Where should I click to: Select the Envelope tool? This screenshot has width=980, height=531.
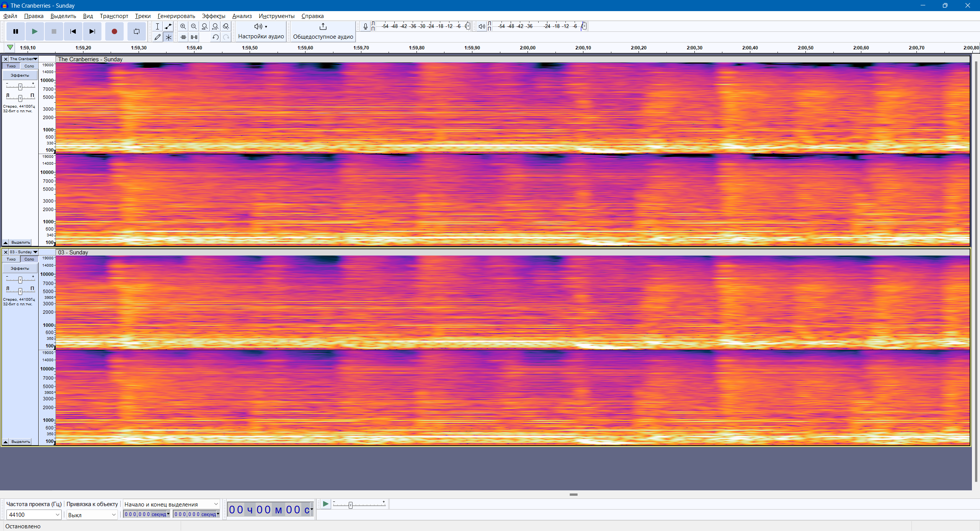[x=168, y=26]
